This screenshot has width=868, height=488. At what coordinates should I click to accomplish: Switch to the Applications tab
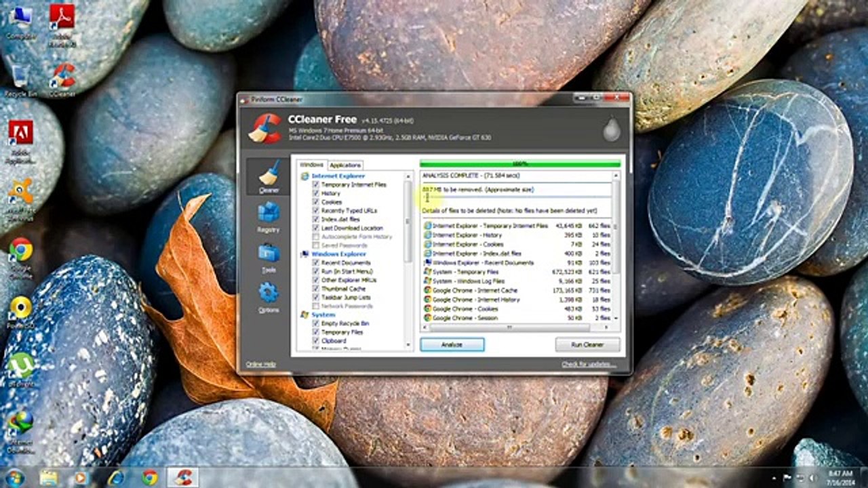(345, 165)
